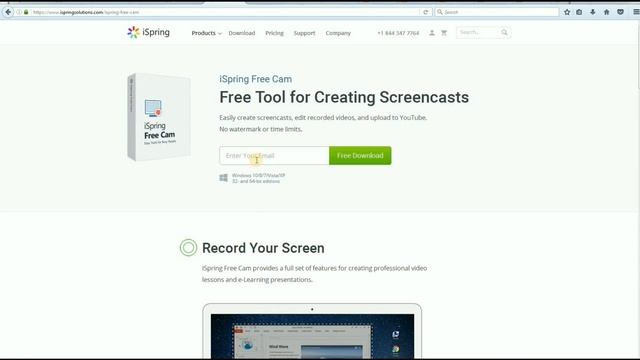
Task: Open the bookmarks list icon
Action: click(x=579, y=12)
